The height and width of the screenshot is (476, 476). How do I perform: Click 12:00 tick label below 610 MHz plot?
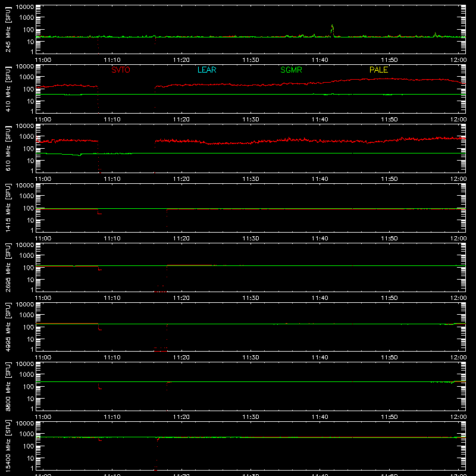[x=458, y=179]
